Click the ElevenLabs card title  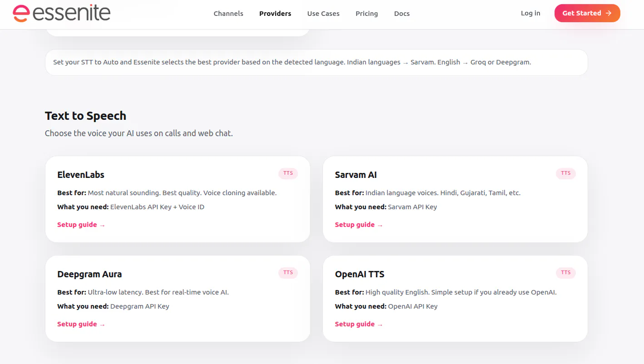[x=81, y=175]
